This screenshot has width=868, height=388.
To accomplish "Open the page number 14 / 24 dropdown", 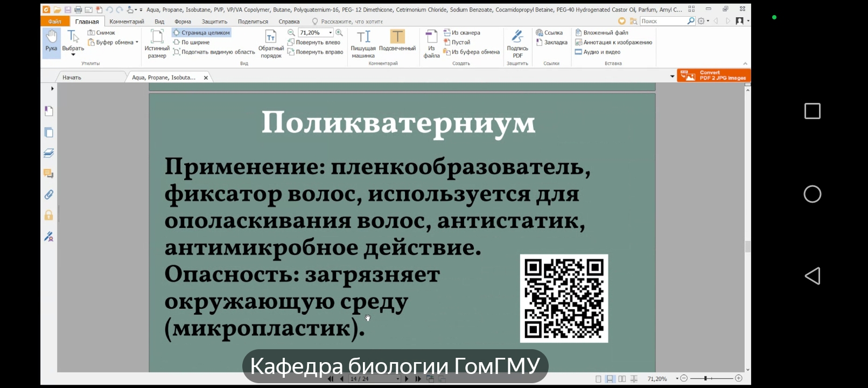I will (398, 379).
